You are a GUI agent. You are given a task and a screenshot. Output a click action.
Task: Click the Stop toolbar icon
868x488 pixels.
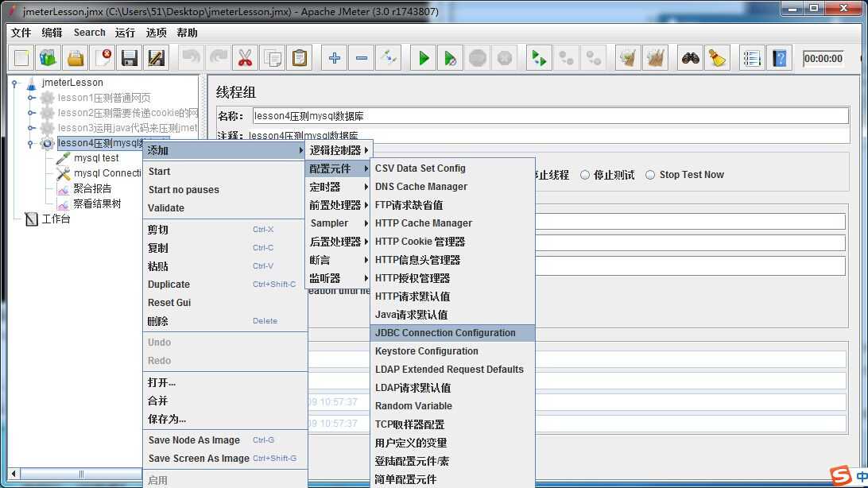click(477, 58)
